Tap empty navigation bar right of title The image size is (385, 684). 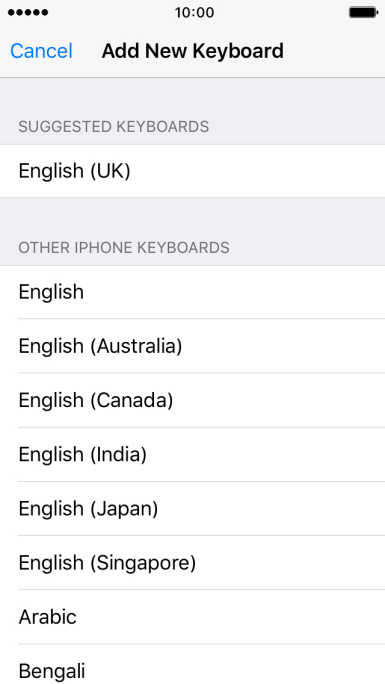click(334, 51)
